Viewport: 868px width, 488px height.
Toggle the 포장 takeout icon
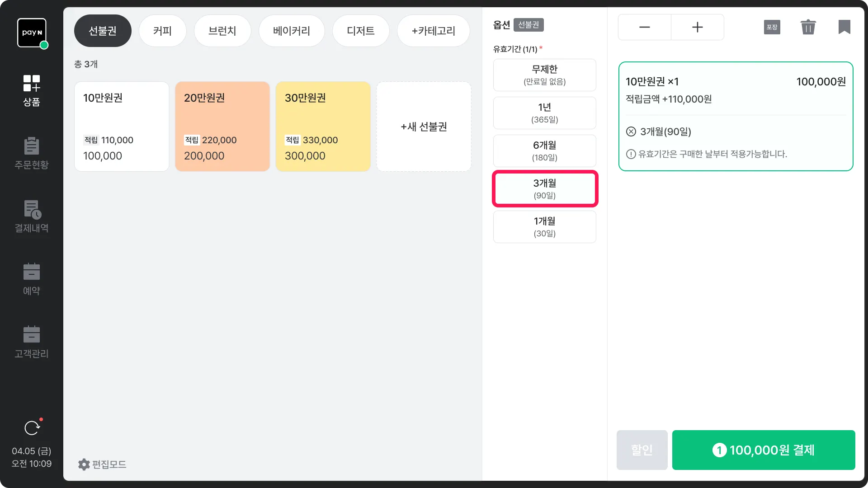772,27
